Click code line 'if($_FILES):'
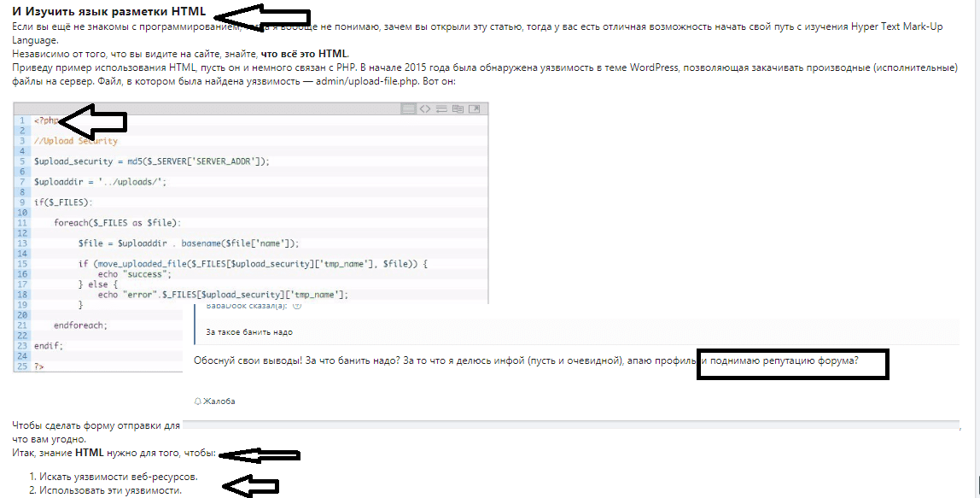The image size is (980, 498). 63,202
